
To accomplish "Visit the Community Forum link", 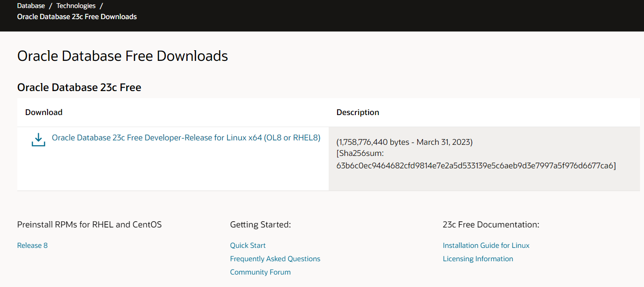I will pyautogui.click(x=260, y=272).
